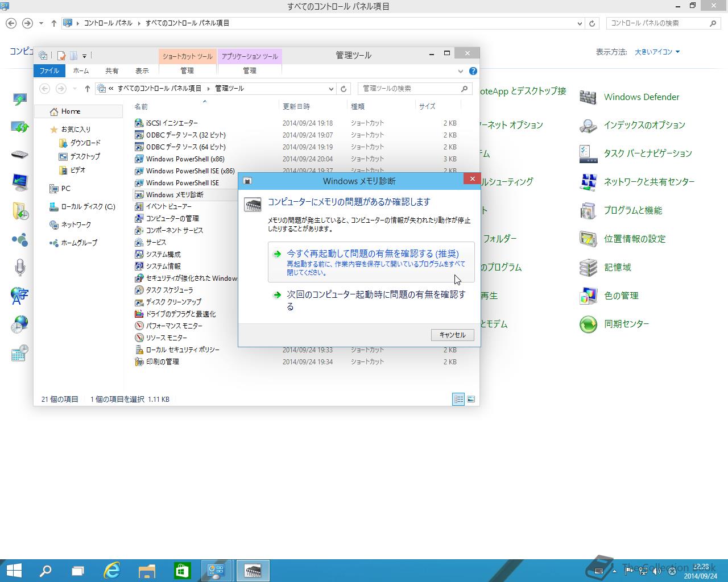This screenshot has width=728, height=582.
Task: Open the Quick Access Toolbar customize dropdown
Action: tap(84, 56)
